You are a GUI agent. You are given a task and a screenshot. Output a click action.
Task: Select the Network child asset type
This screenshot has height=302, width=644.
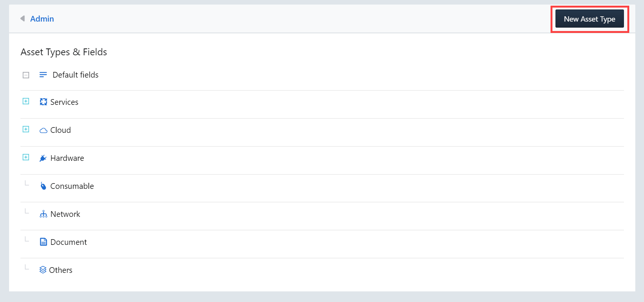coord(65,213)
